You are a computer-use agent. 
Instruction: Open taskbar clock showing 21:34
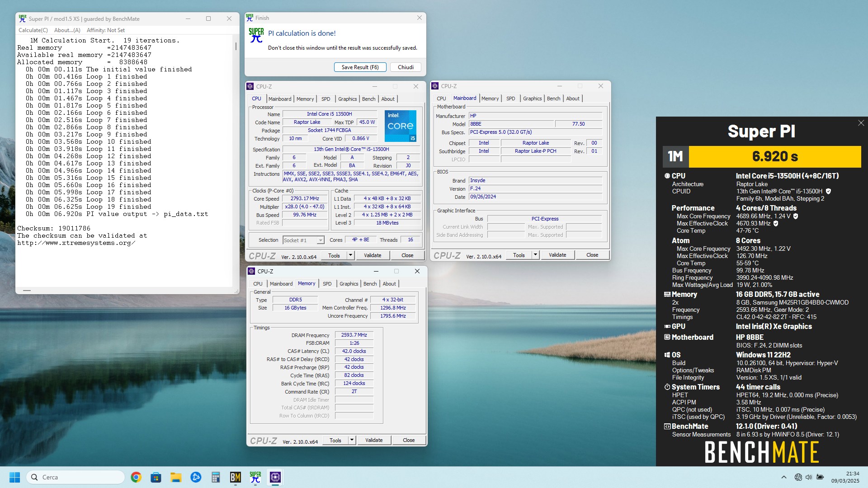pyautogui.click(x=845, y=477)
